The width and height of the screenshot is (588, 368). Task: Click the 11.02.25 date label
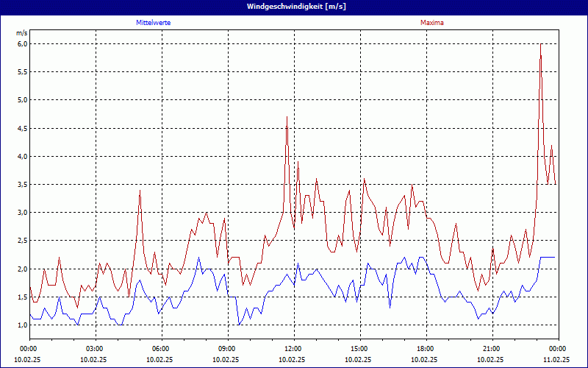coord(556,360)
